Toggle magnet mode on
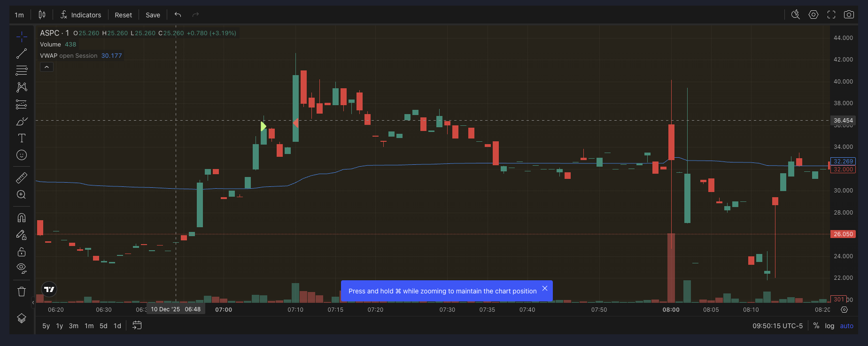Viewport: 868px width, 346px height. pyautogui.click(x=22, y=218)
